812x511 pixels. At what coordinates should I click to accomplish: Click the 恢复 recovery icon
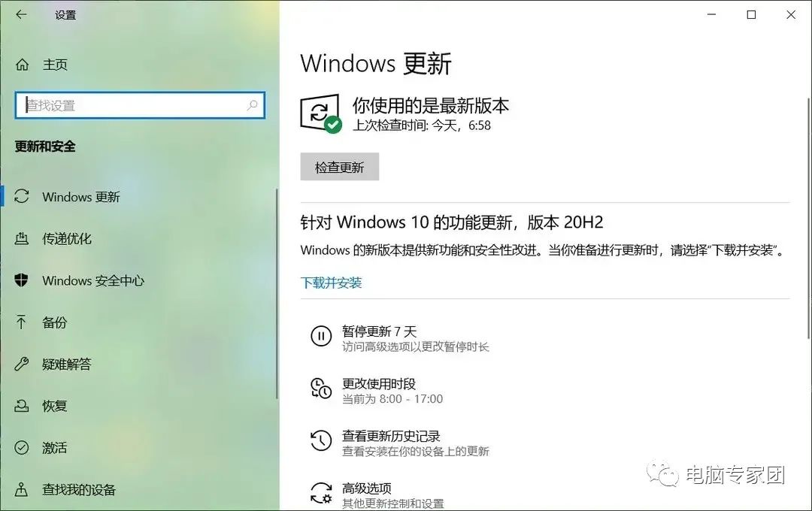21,406
